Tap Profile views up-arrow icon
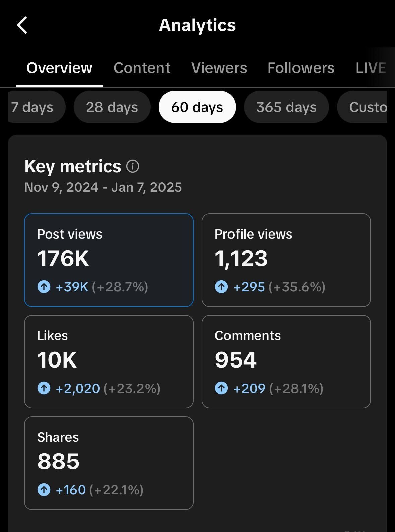This screenshot has width=395, height=532. point(221,287)
